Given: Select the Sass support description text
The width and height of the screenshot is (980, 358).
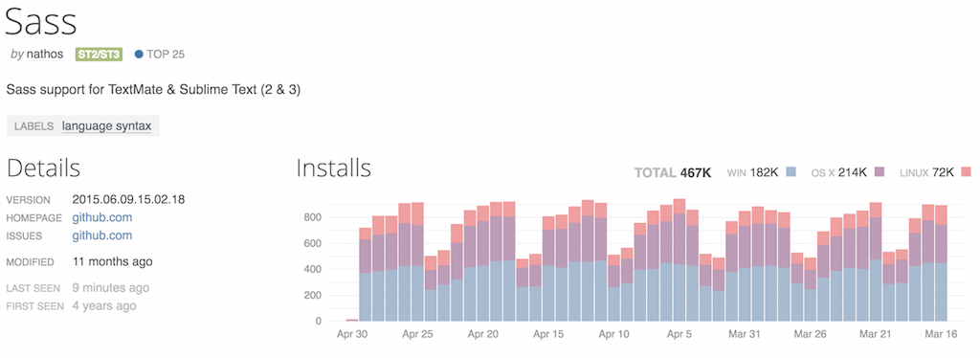Looking at the screenshot, I should 154,90.
